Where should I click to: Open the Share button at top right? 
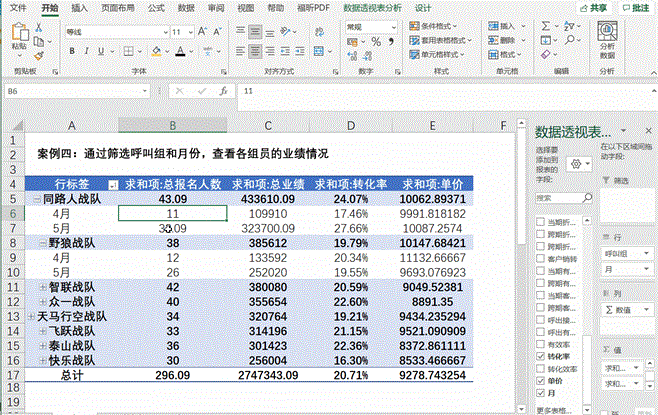coord(596,7)
